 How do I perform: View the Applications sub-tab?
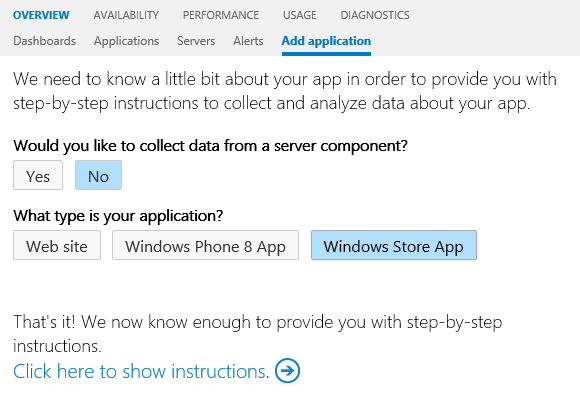click(x=127, y=41)
